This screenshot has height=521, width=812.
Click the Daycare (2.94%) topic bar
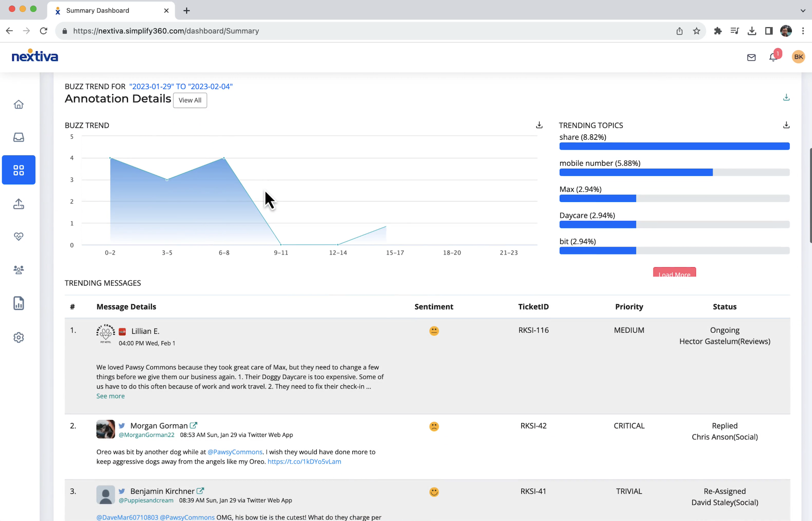[x=674, y=225]
